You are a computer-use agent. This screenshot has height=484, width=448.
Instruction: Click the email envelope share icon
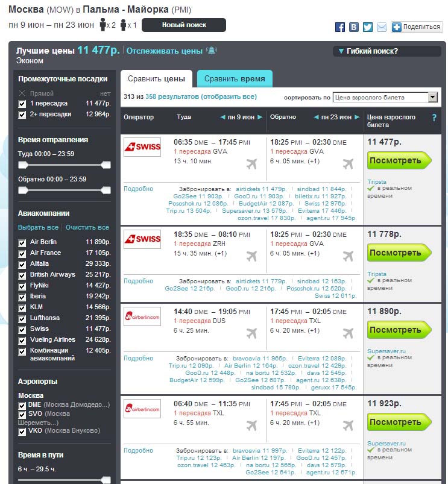pos(382,27)
